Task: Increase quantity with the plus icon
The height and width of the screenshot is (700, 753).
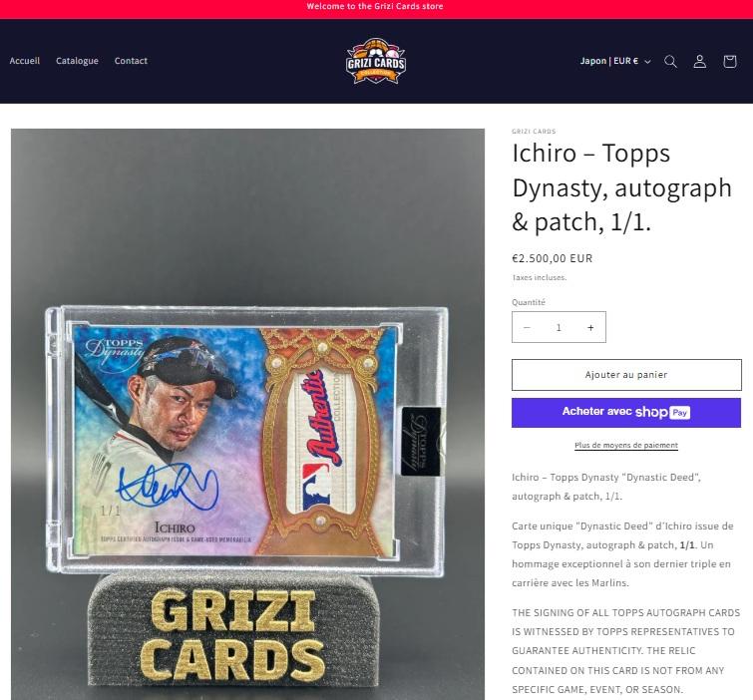Action: tap(590, 327)
